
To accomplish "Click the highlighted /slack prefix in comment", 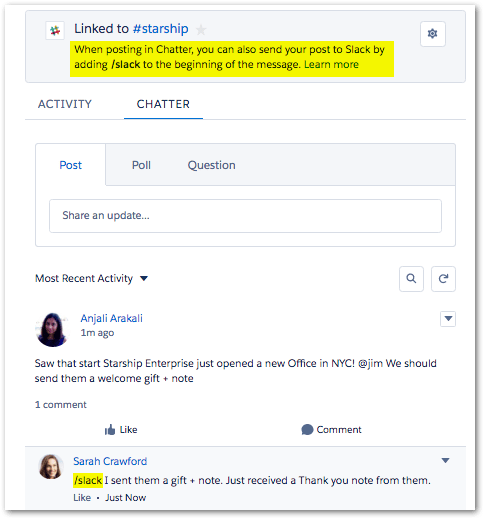I will 88,480.
